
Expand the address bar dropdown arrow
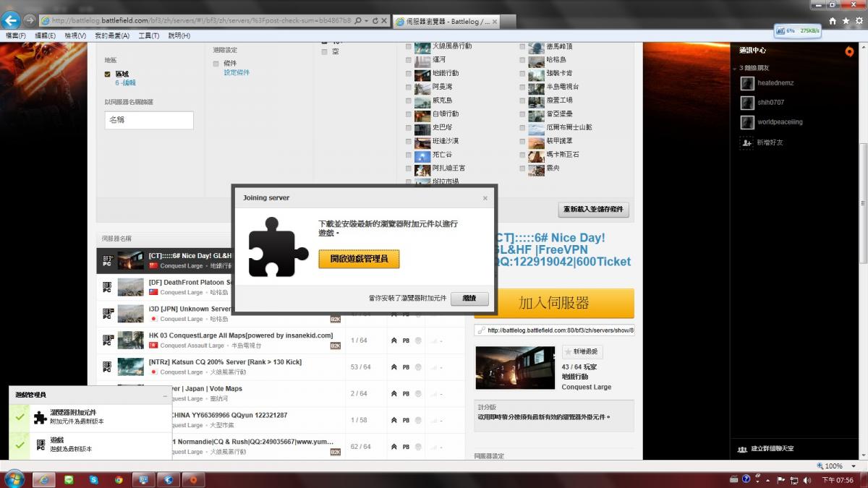click(x=367, y=21)
